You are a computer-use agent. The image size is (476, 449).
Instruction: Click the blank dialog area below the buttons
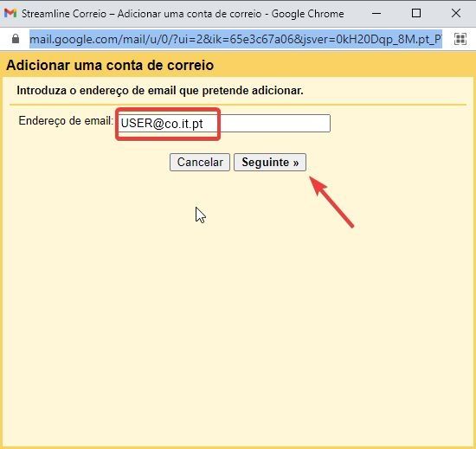pos(238,304)
